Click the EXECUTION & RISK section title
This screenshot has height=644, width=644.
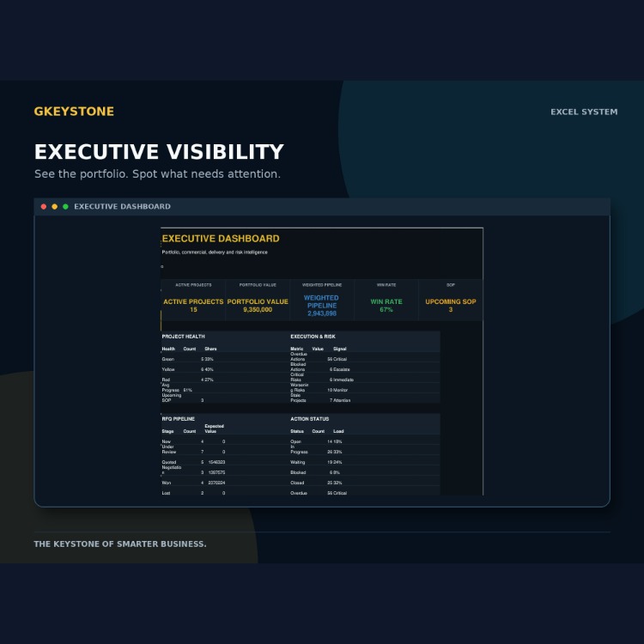click(x=313, y=337)
